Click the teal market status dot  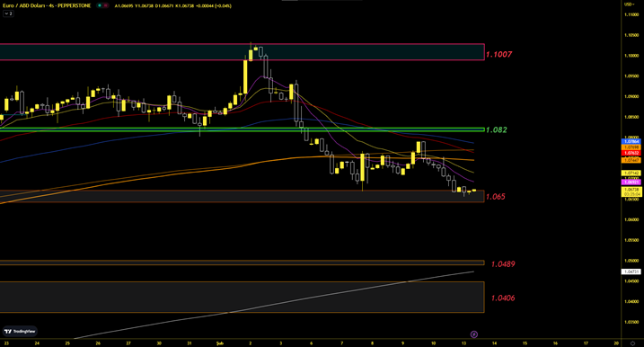(x=100, y=5)
